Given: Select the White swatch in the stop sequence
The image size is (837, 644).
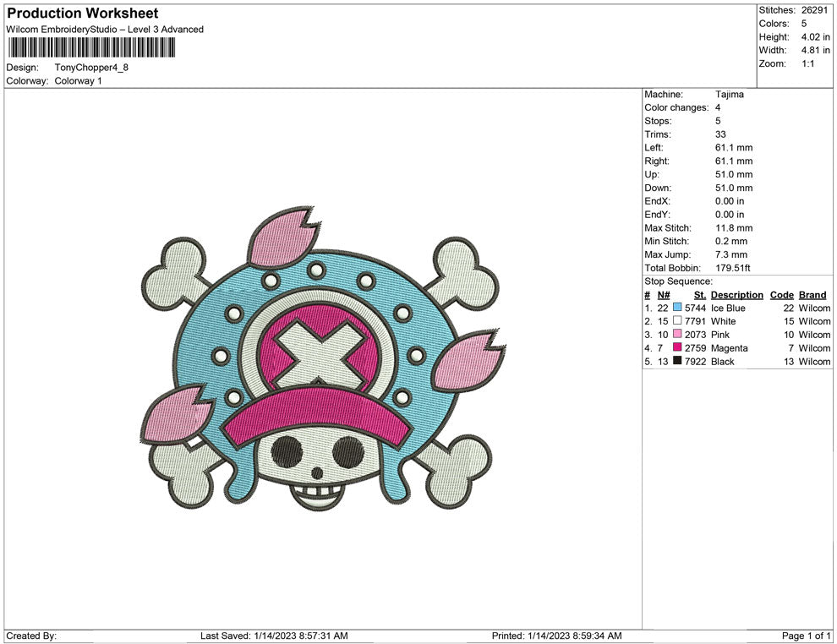Looking at the screenshot, I should click(676, 321).
